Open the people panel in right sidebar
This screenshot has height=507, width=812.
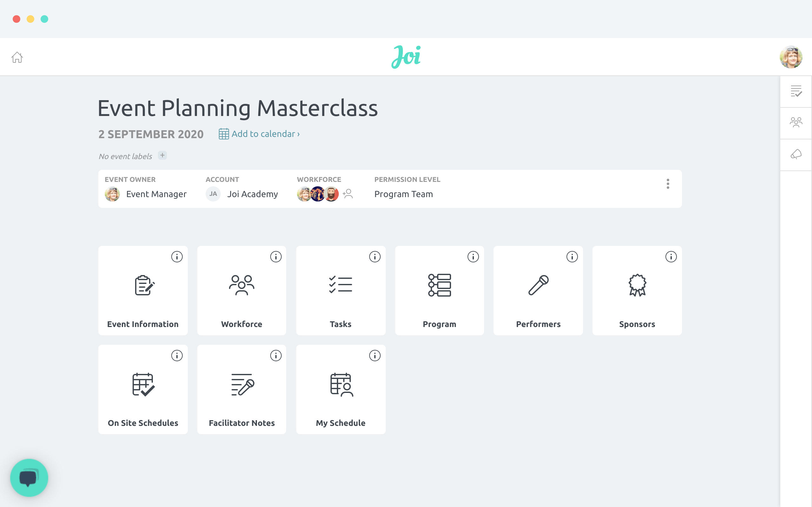tap(796, 122)
